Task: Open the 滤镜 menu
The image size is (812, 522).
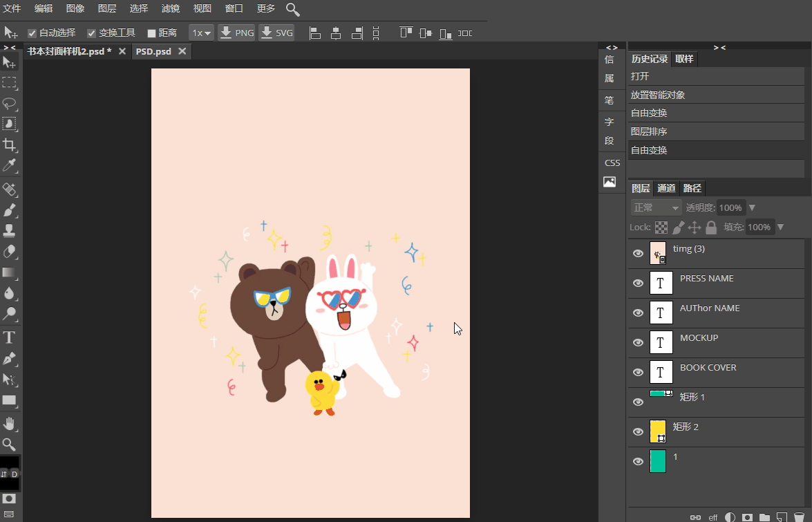Action: point(171,9)
